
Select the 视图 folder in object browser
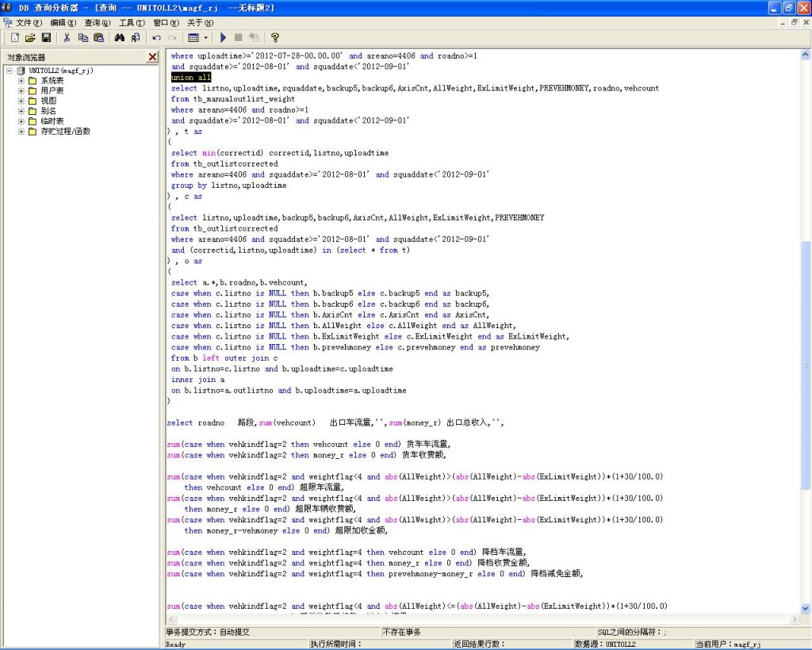click(48, 101)
